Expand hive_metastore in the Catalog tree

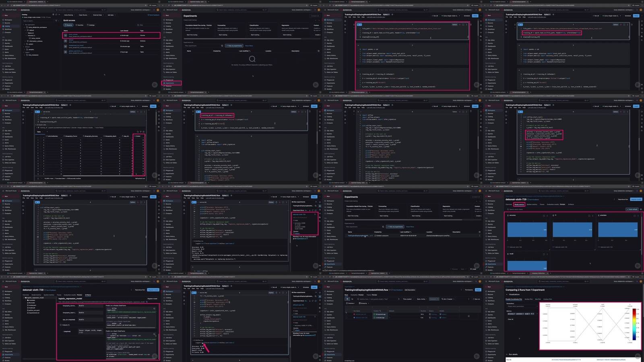click(x=25, y=55)
